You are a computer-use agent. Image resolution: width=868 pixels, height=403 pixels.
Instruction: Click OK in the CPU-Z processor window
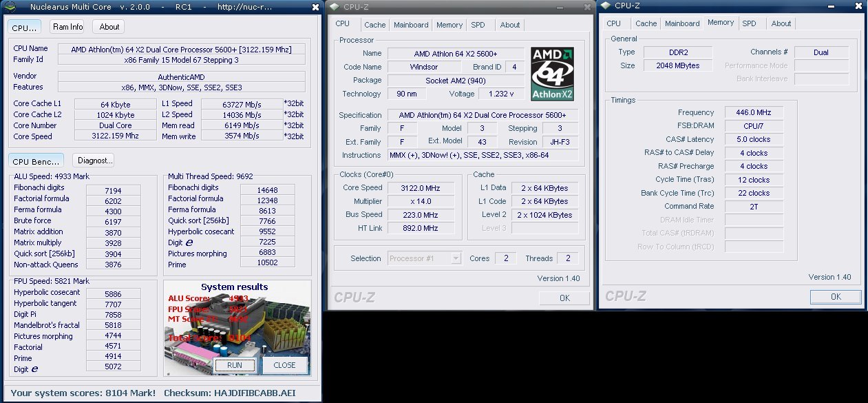click(x=564, y=298)
